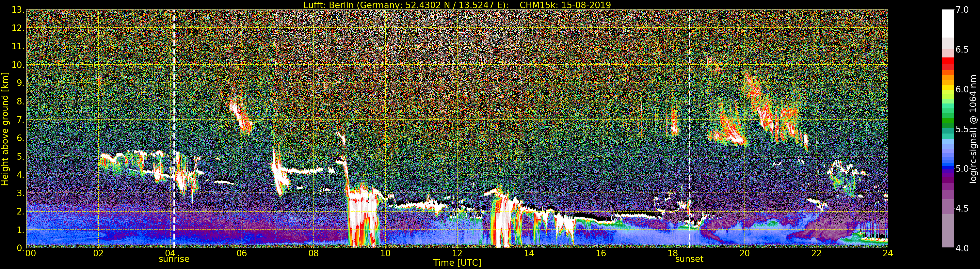The height and width of the screenshot is (269, 980).
Task: Click the height axis tick '2.'
Action: 20,211
